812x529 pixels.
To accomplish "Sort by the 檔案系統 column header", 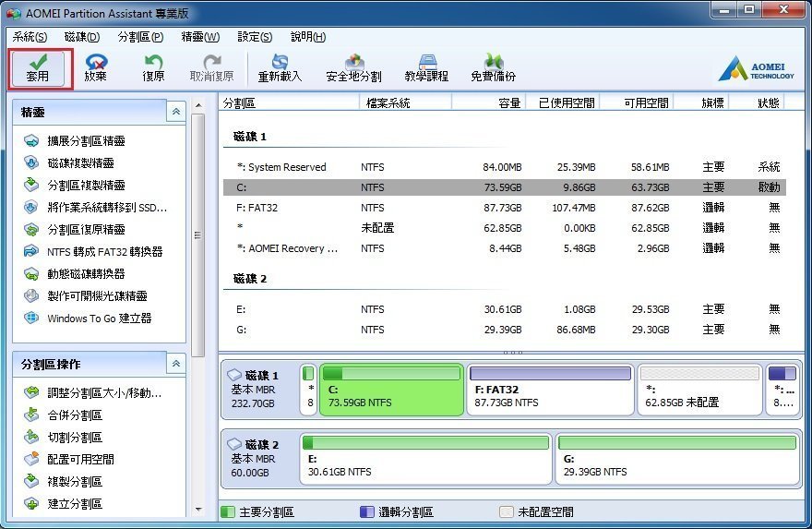I will click(x=405, y=103).
